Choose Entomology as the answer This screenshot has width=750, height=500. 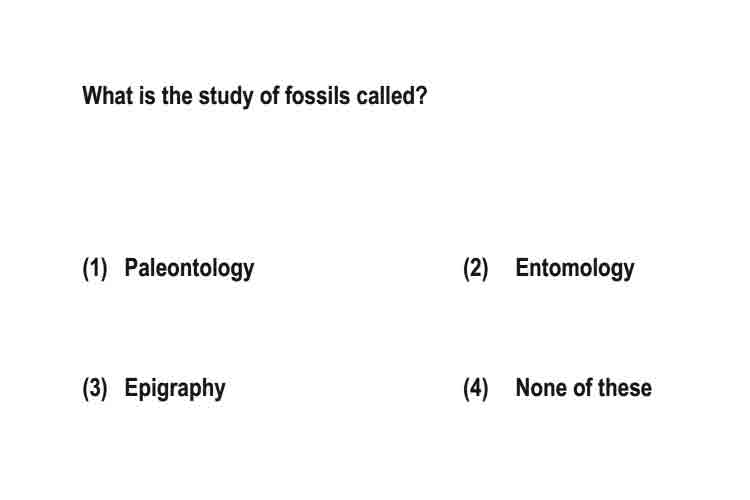(x=574, y=268)
